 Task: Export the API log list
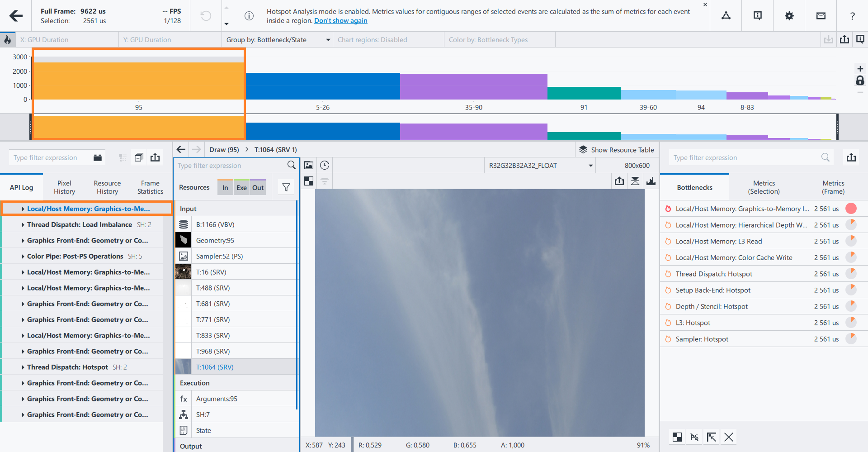155,157
